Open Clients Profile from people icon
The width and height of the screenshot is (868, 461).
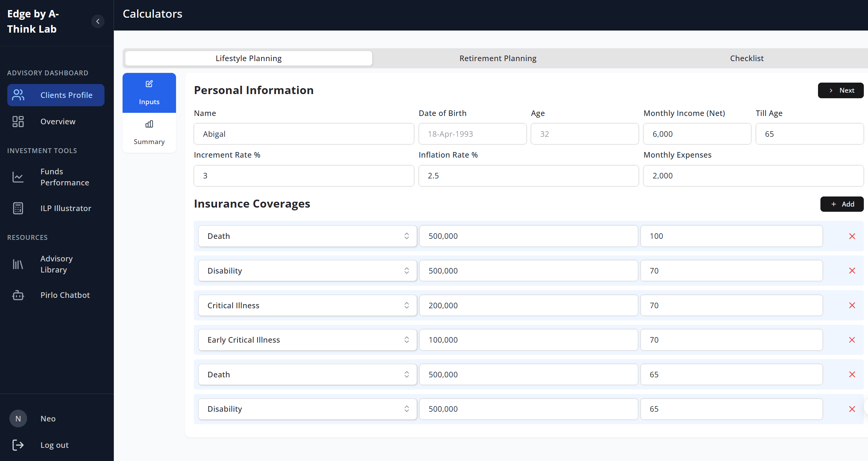[18, 95]
